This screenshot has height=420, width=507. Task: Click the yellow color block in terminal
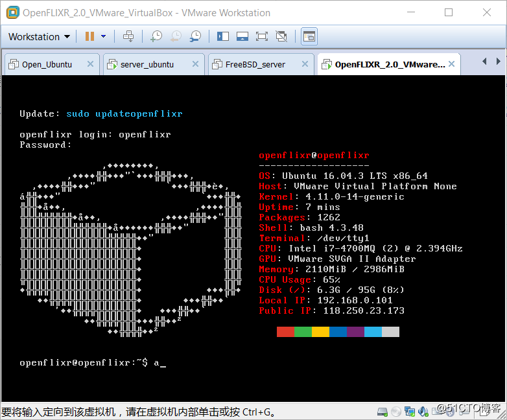coord(320,332)
